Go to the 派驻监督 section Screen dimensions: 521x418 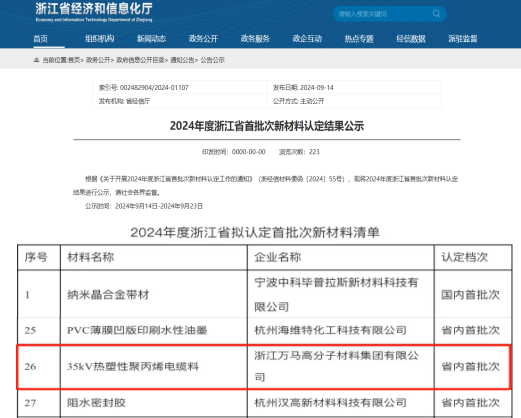coord(463,39)
